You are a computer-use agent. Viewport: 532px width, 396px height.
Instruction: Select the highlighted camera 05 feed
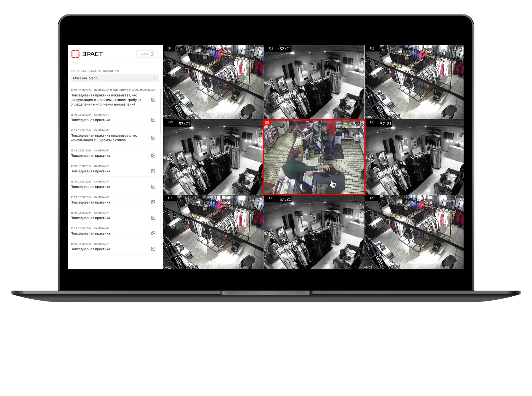[314, 157]
